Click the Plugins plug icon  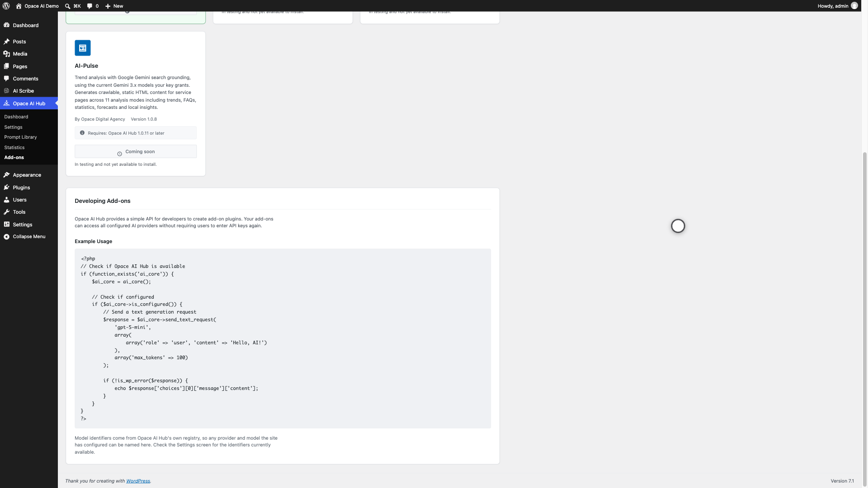(x=7, y=188)
